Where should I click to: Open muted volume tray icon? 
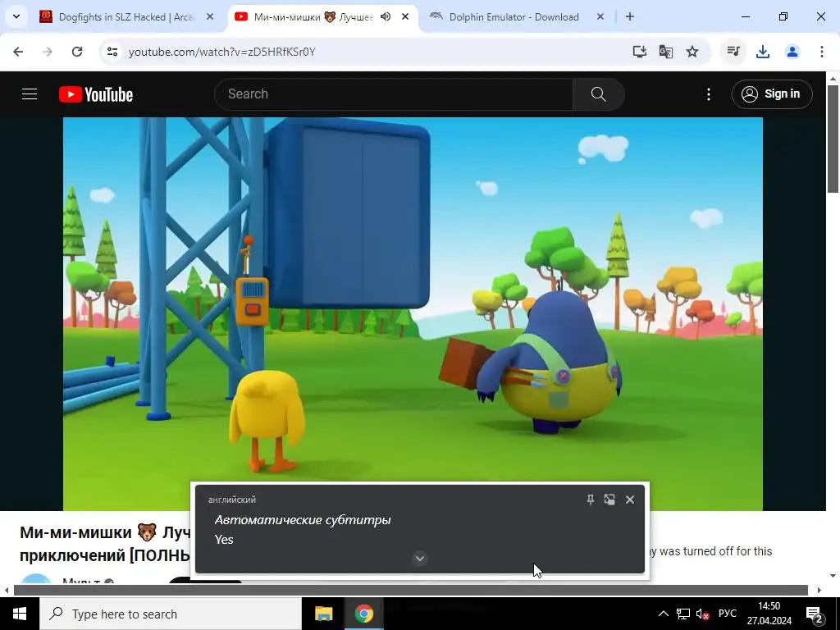pyautogui.click(x=702, y=614)
